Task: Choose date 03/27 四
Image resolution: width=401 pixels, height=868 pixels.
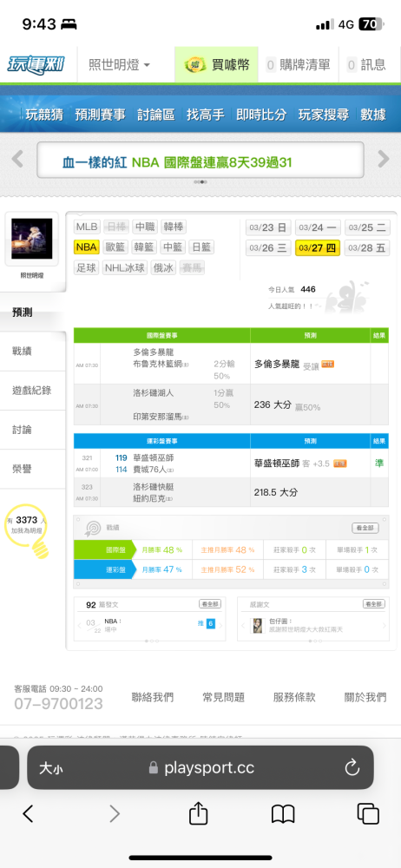Action: (318, 247)
